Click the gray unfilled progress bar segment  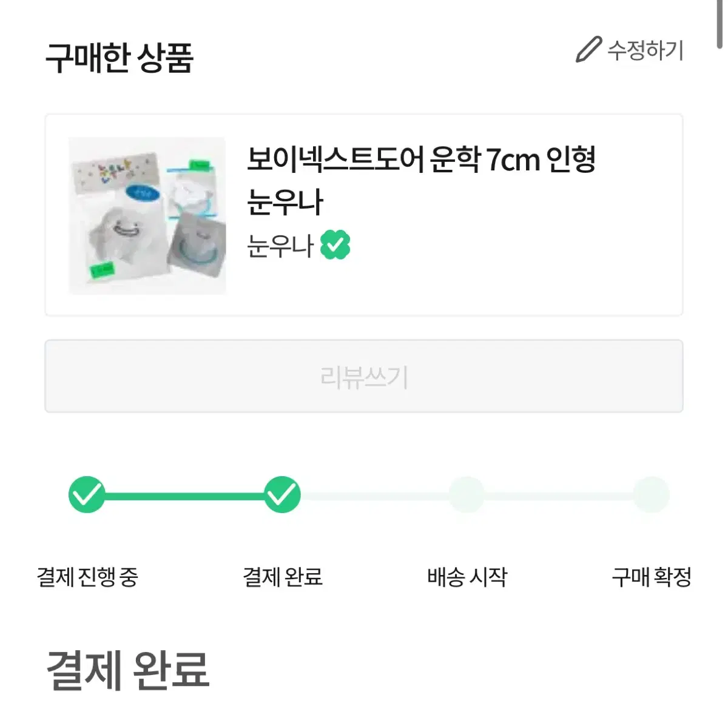tap(374, 496)
